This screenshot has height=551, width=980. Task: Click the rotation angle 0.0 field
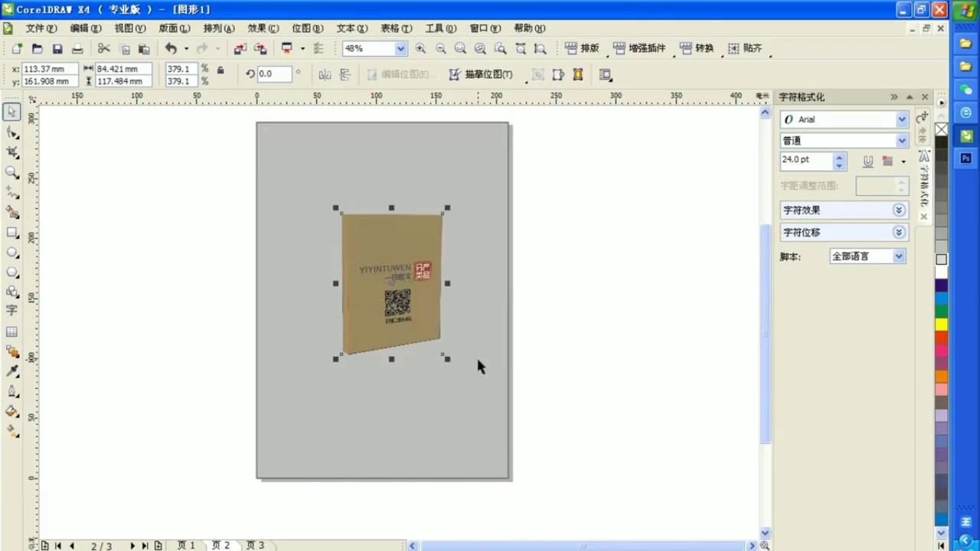274,74
